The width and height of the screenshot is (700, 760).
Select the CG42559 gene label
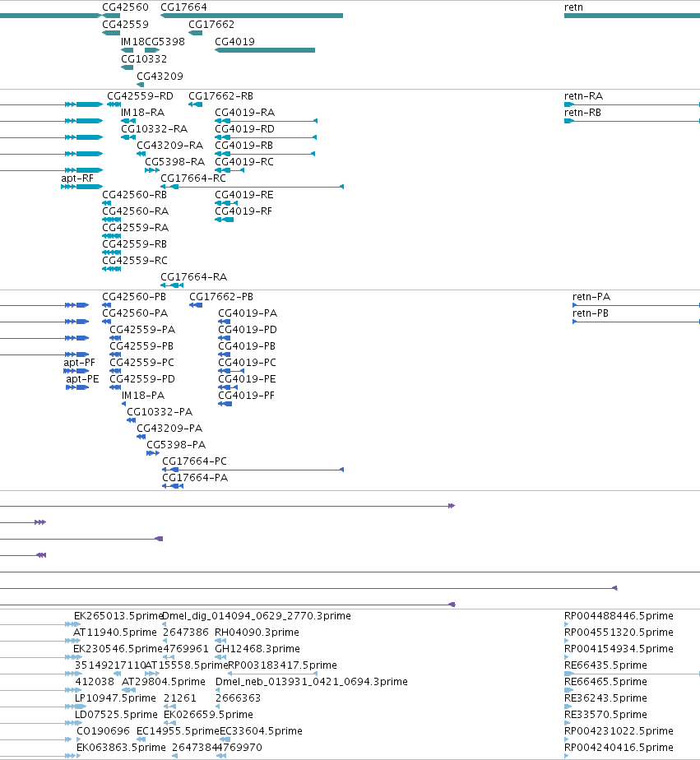125,24
